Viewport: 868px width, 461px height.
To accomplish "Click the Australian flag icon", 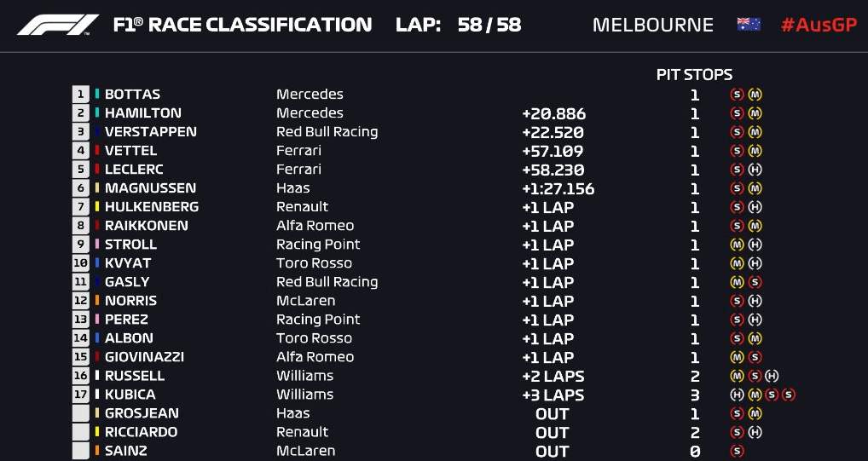I will click(x=749, y=25).
